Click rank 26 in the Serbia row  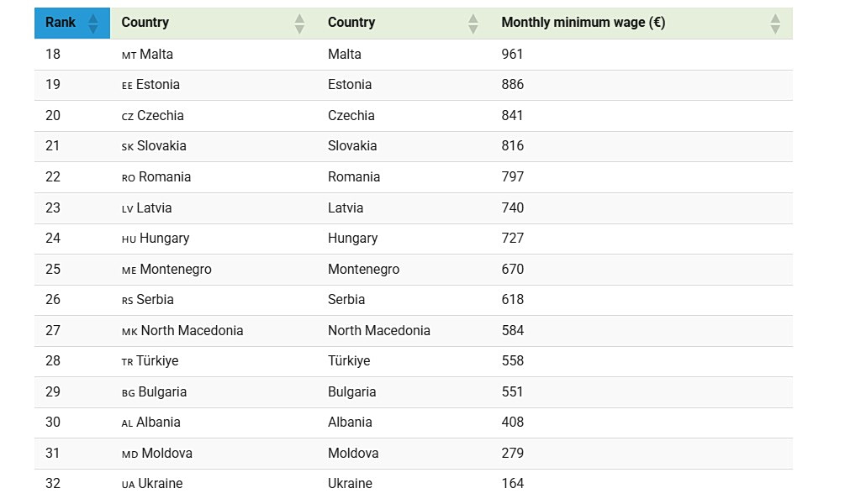click(x=53, y=300)
